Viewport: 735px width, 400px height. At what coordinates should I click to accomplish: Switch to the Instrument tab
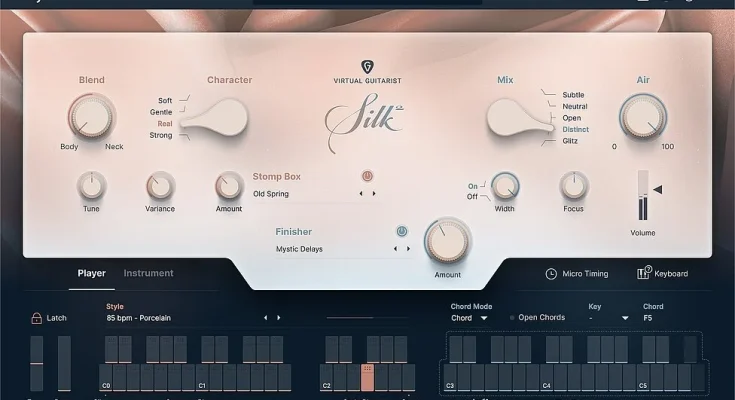click(148, 273)
